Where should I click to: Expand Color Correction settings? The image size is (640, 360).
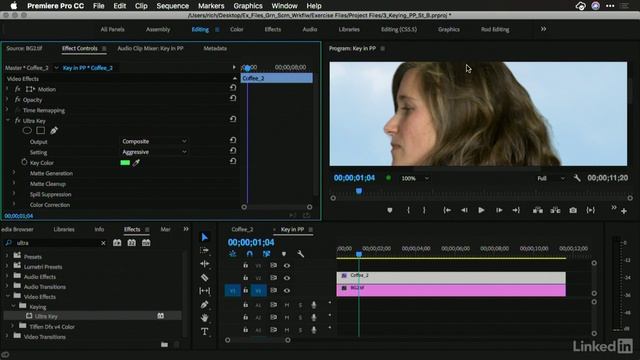click(14, 204)
